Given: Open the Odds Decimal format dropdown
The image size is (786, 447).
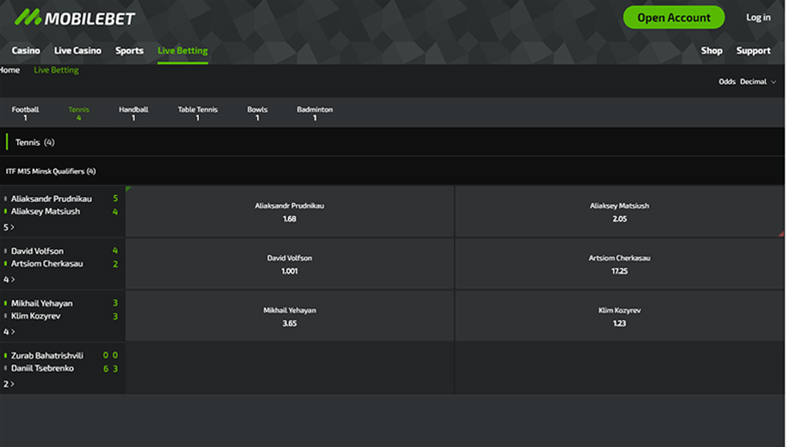Looking at the screenshot, I should click(x=747, y=82).
